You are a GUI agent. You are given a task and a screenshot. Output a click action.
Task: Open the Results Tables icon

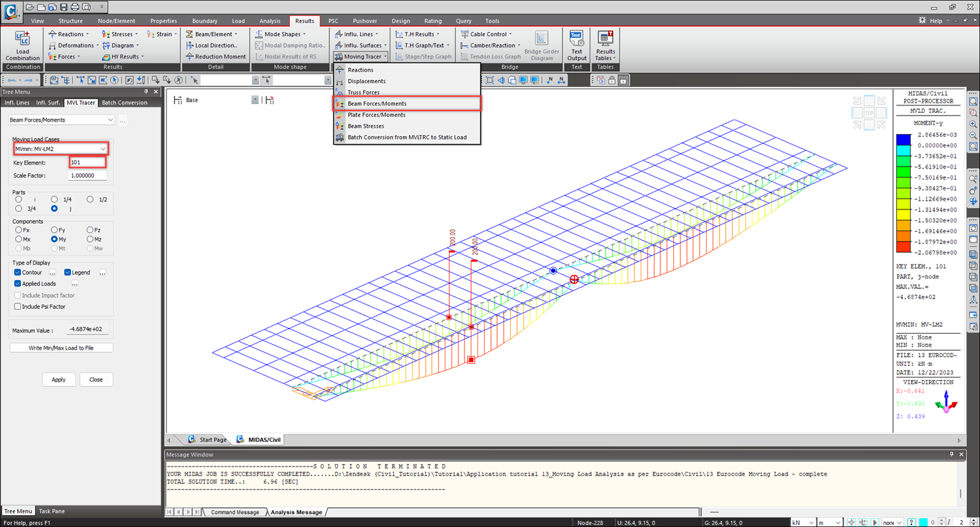point(605,45)
